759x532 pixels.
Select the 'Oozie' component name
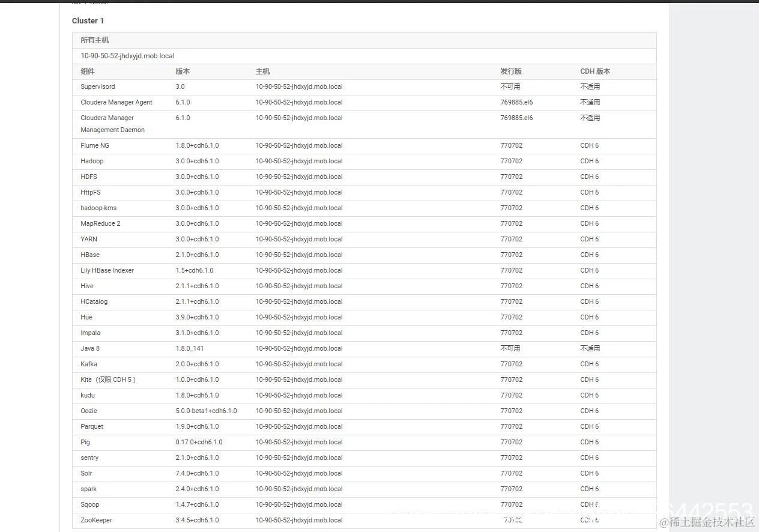pos(89,411)
